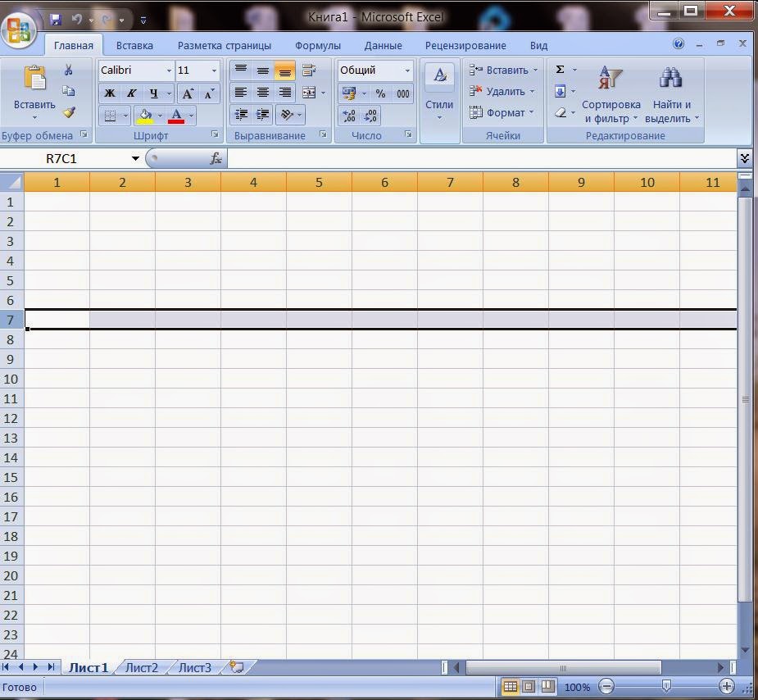Image resolution: width=758 pixels, height=700 pixels.
Task: Click zoom out minus button
Action: point(606,686)
